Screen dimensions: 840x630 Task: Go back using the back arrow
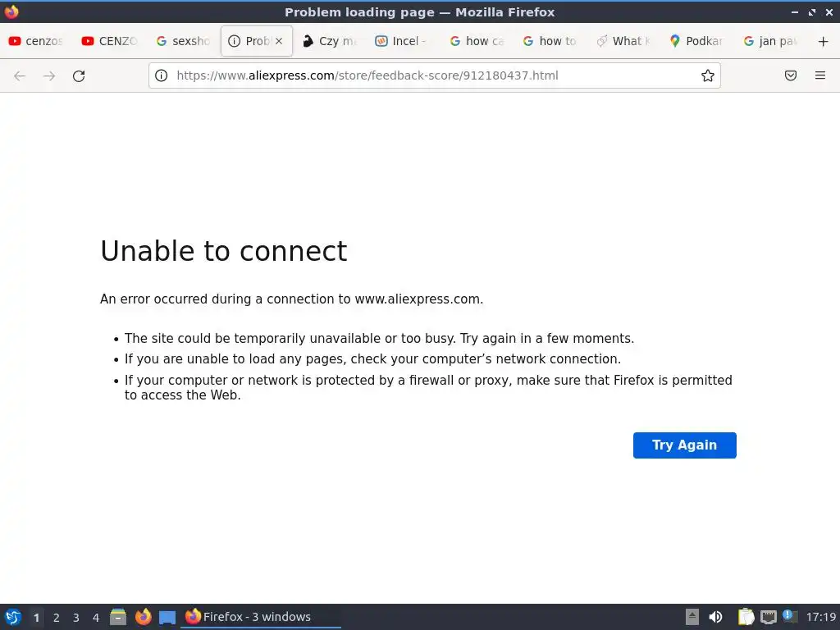click(x=20, y=76)
